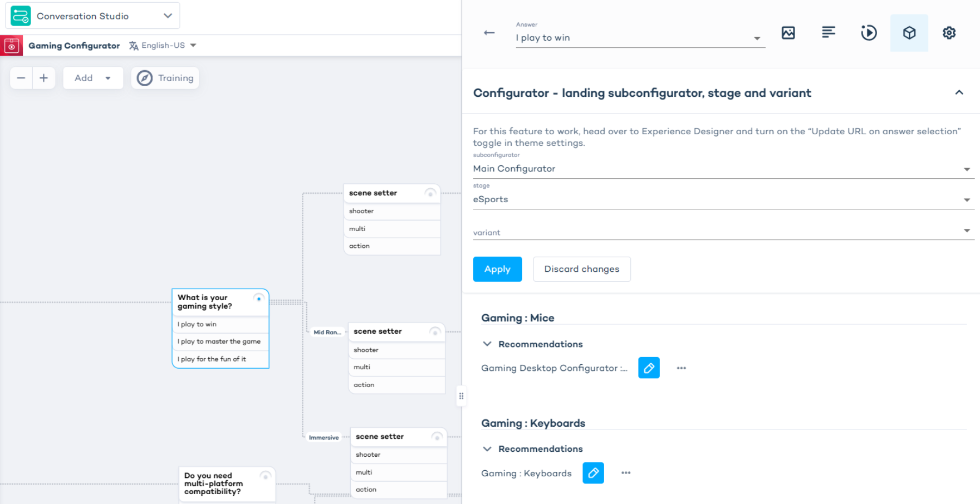Click the Conversation Studio logo icon
Image resolution: width=980 pixels, height=504 pixels.
pos(21,16)
